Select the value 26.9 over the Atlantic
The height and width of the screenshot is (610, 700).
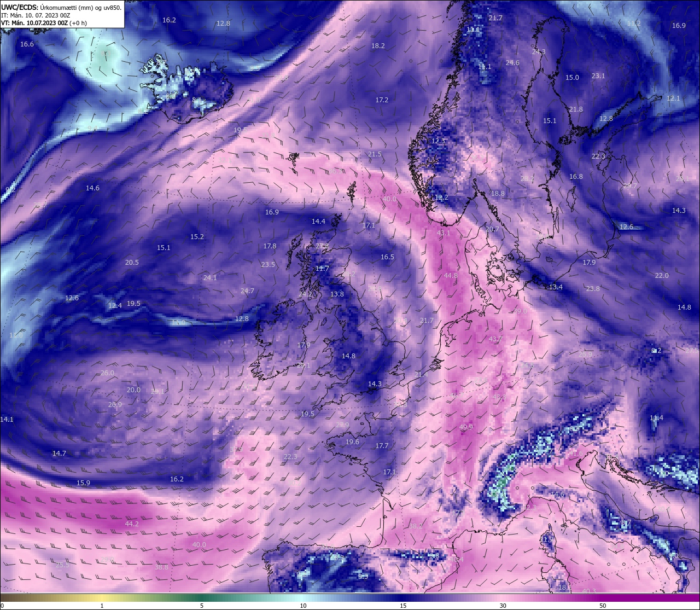coord(115,405)
